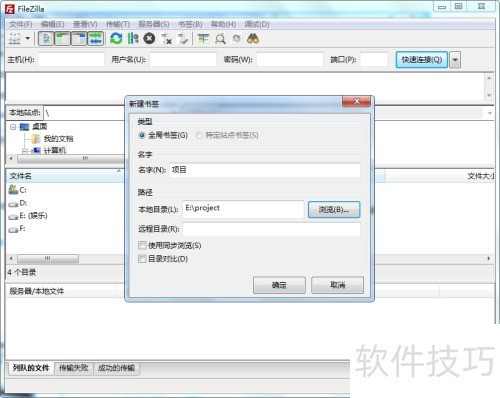Toggle transfer queue display icon

click(96, 39)
